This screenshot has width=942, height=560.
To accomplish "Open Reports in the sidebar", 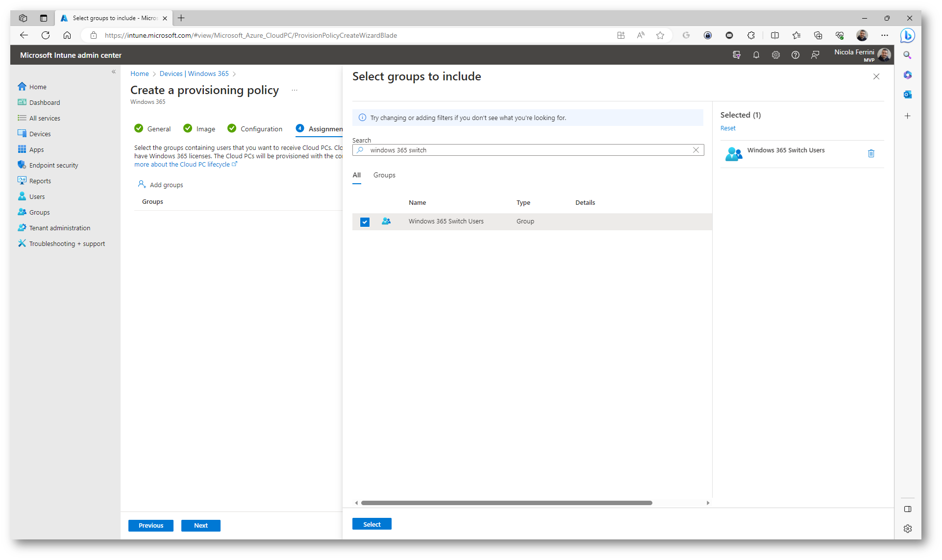I will point(40,181).
